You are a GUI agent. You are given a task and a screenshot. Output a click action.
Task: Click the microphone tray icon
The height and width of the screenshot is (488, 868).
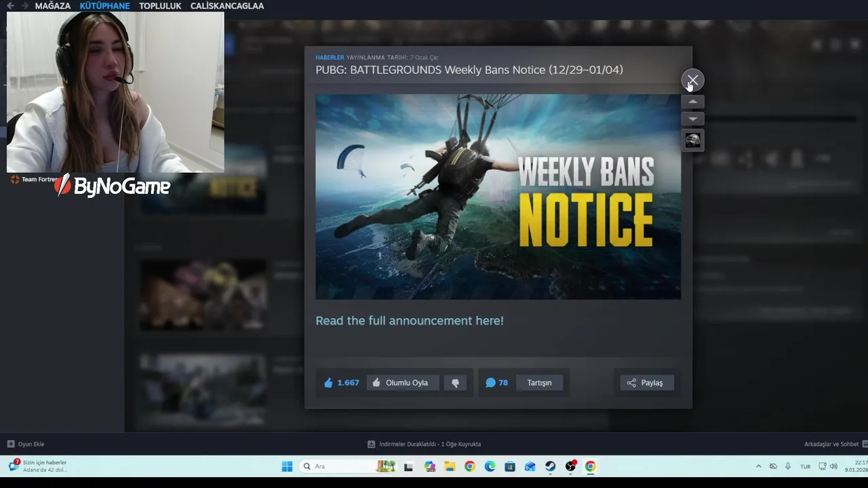coord(788,466)
